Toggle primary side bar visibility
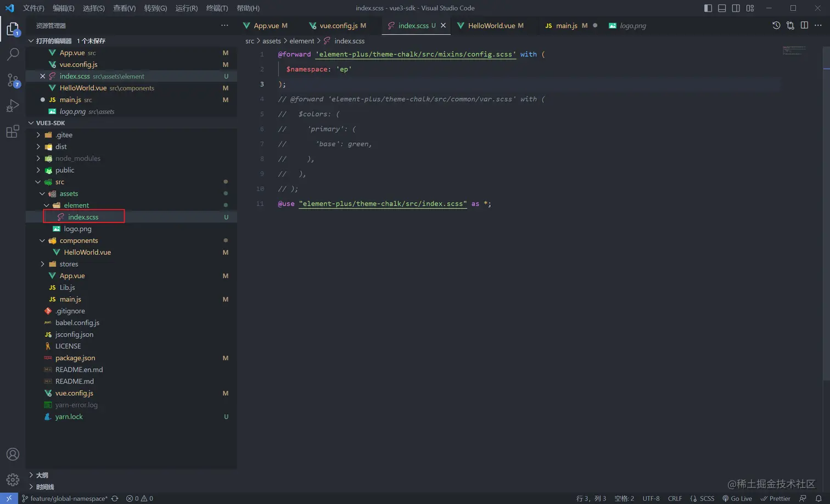 coord(708,8)
